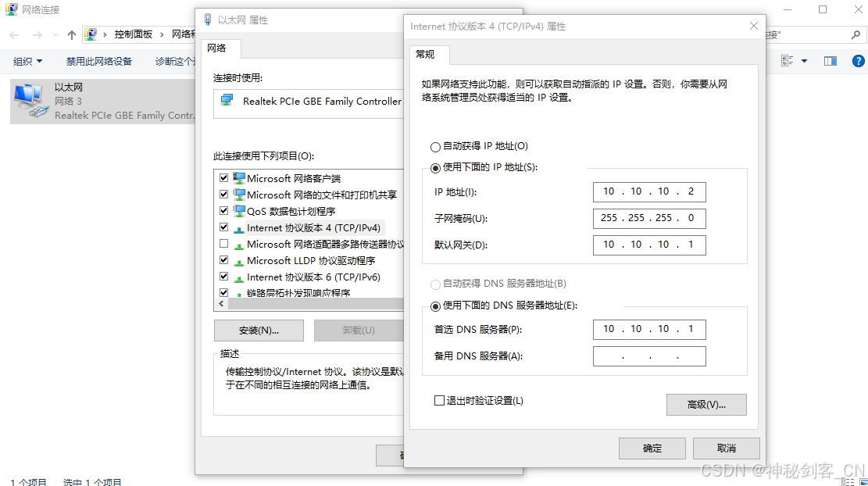The image size is (868, 486).
Task: Click the 备用 DNS 服务器 input field
Action: click(649, 356)
